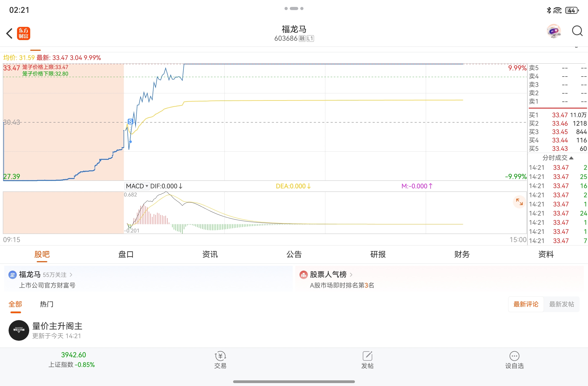Tap the 发帖 post icon
The width and height of the screenshot is (588, 386).
[367, 360]
